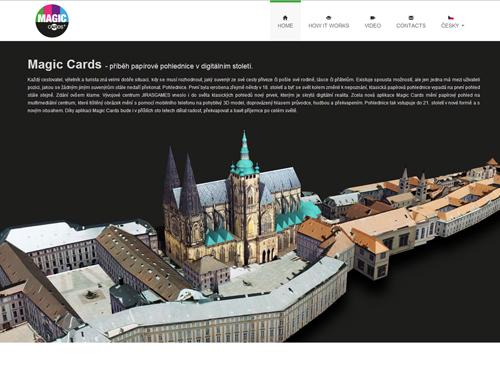Click the subtitle about papírové pohlednice
500x376 pixels.
(179, 66)
